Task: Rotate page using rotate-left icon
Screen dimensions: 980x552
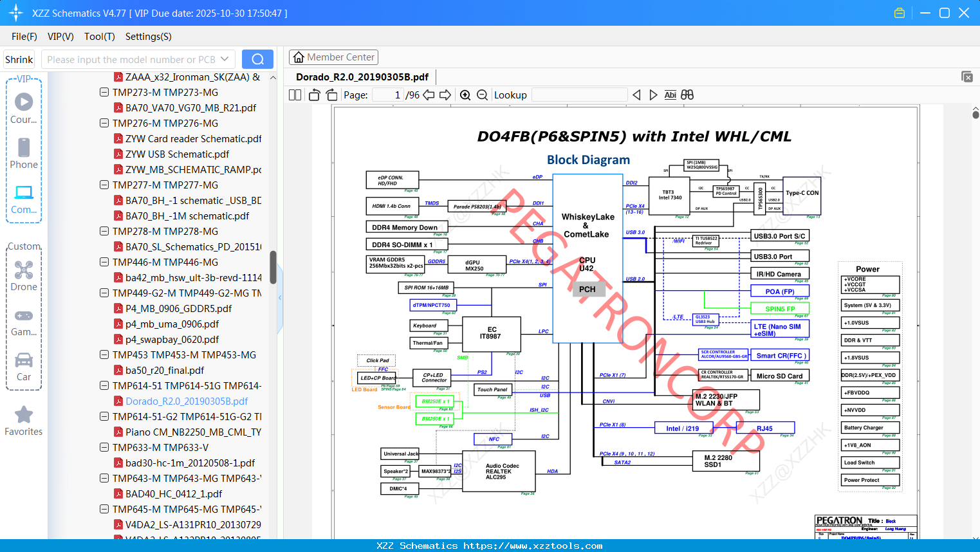Action: (314, 95)
